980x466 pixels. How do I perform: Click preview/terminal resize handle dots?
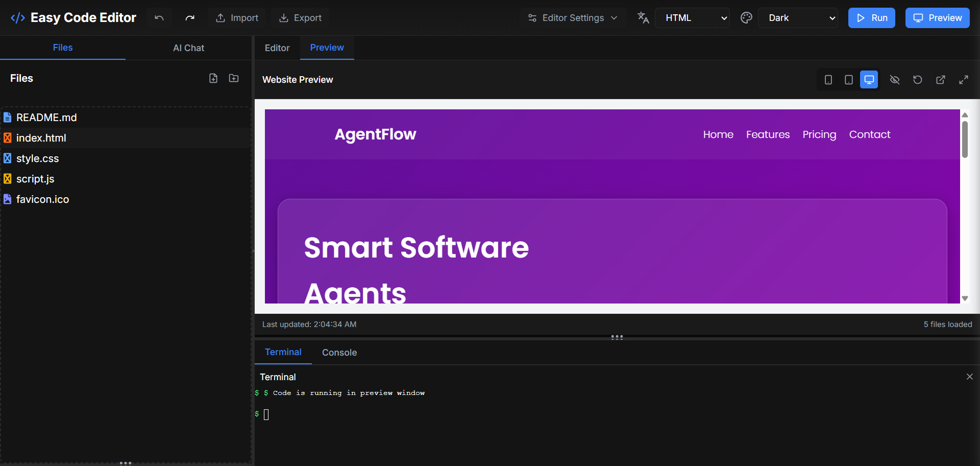(617, 337)
